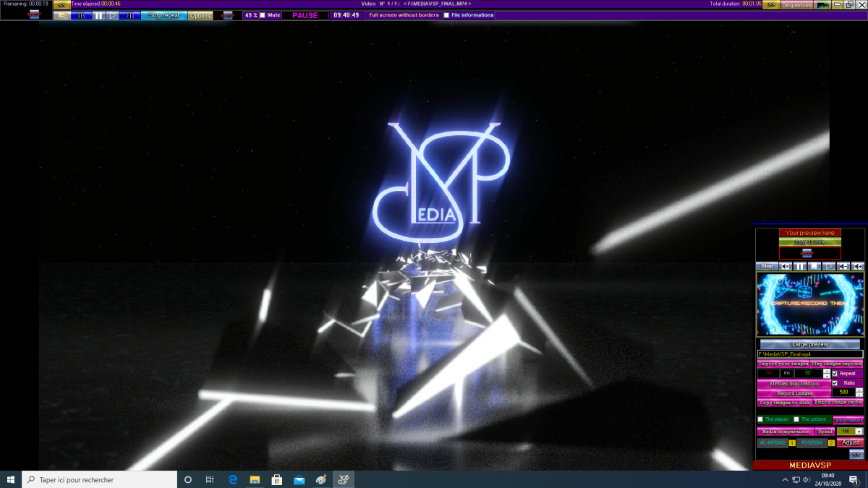Click the capture/record preview thumbnail
The width and height of the screenshot is (868, 488).
tap(809, 304)
